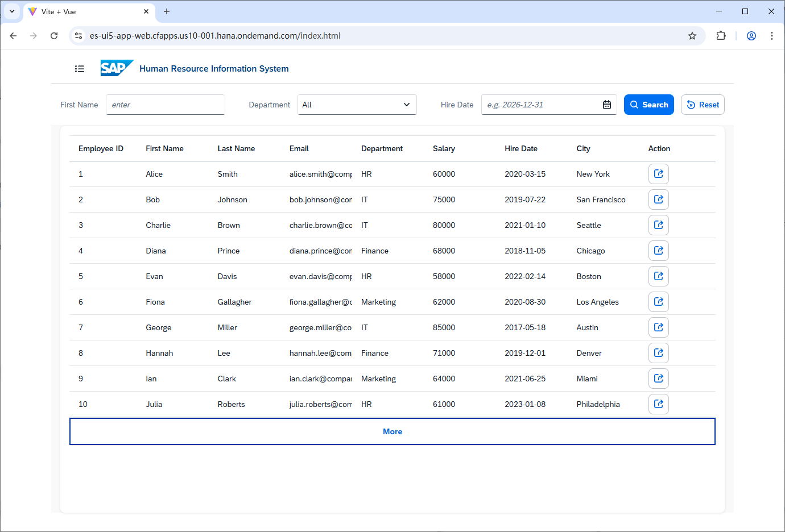Open the hamburger navigation menu icon

click(x=80, y=69)
